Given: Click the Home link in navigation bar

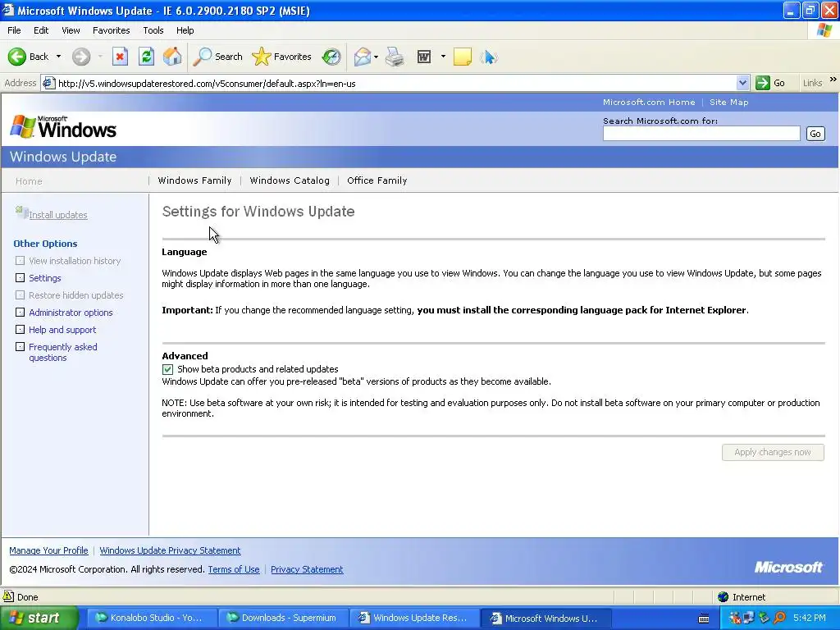Looking at the screenshot, I should pyautogui.click(x=29, y=181).
